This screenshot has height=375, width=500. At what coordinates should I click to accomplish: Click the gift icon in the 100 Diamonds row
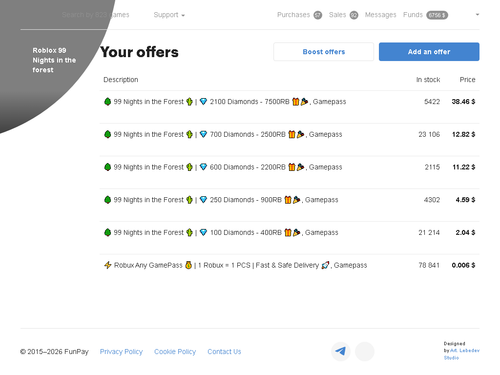pyautogui.click(x=288, y=232)
